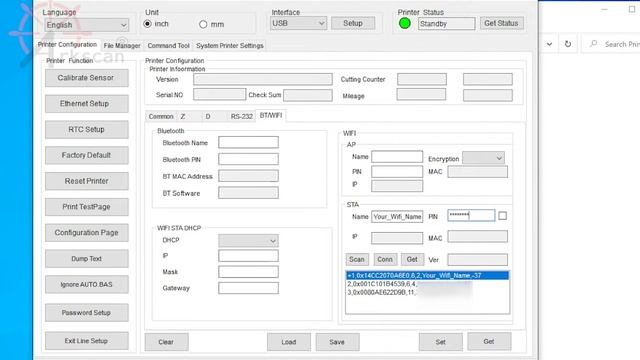This screenshot has height=360, width=640.
Task: Click the Calibrate Sensor button
Action: coord(87,78)
